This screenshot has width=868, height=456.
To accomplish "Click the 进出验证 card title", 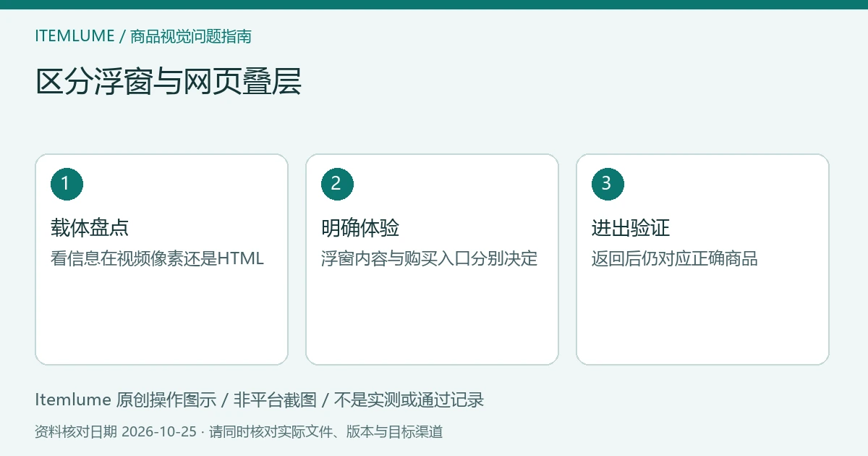I will click(x=631, y=228).
